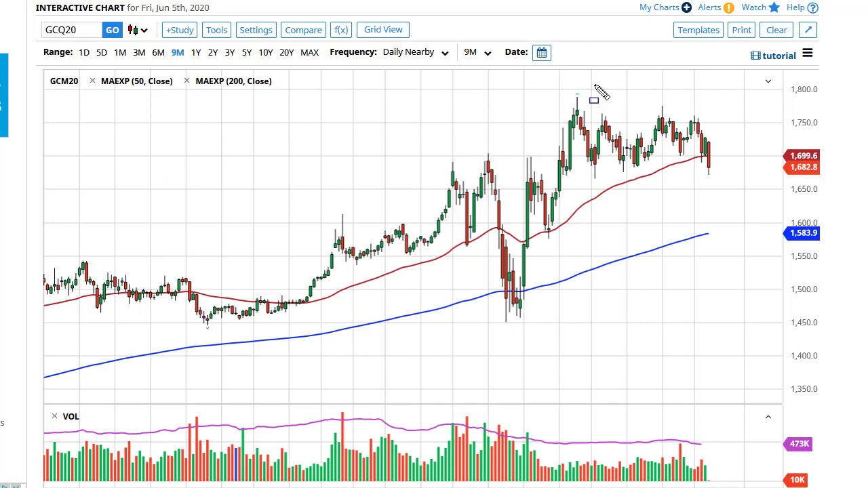Click the Watch link

point(753,7)
